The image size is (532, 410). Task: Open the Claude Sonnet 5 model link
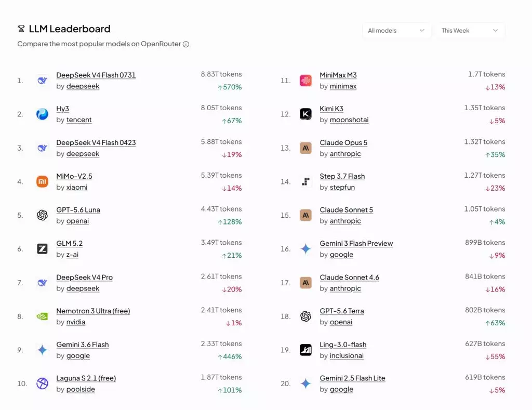click(x=346, y=210)
